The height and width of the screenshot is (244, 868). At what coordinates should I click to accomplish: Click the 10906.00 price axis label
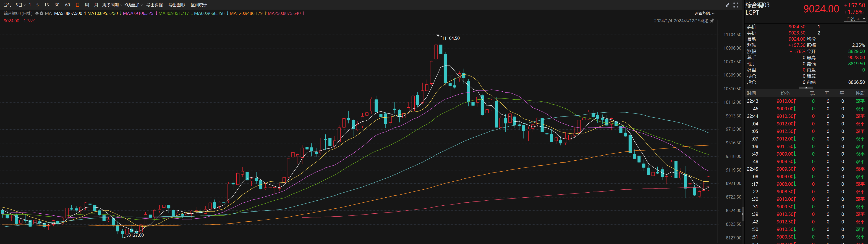[732, 48]
